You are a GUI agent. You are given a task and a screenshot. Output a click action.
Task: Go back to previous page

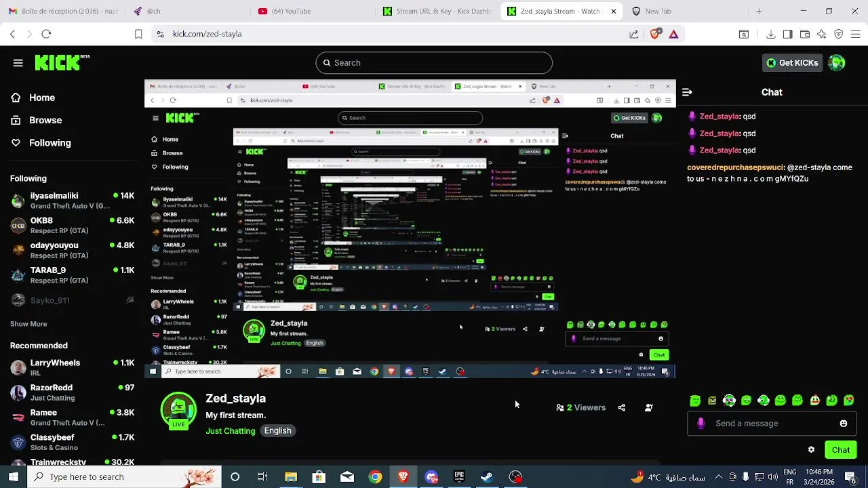(12, 34)
